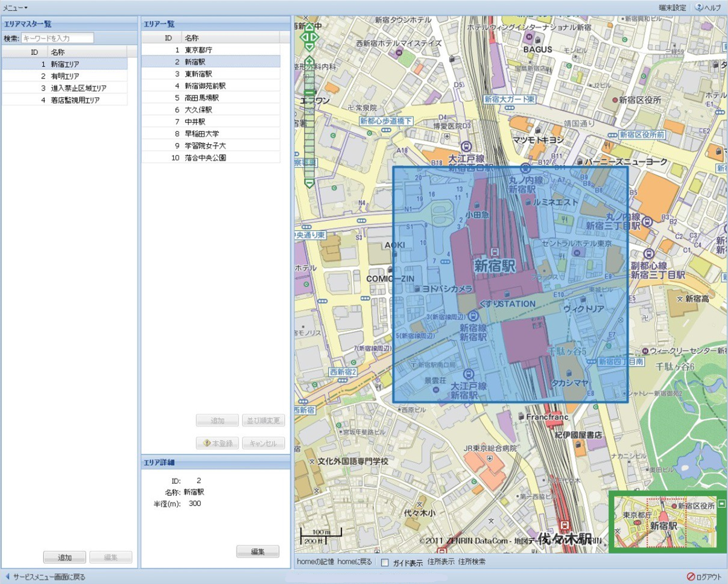Enable the ガイド表示 checkbox

click(384, 562)
